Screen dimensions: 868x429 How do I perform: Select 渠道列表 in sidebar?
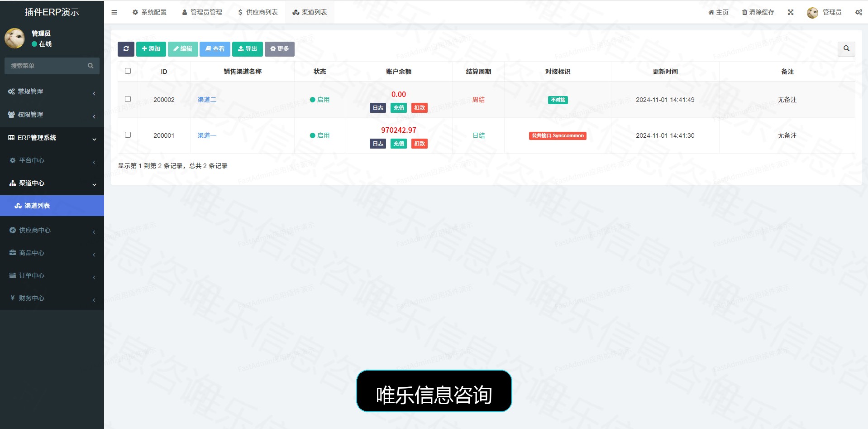click(52, 206)
